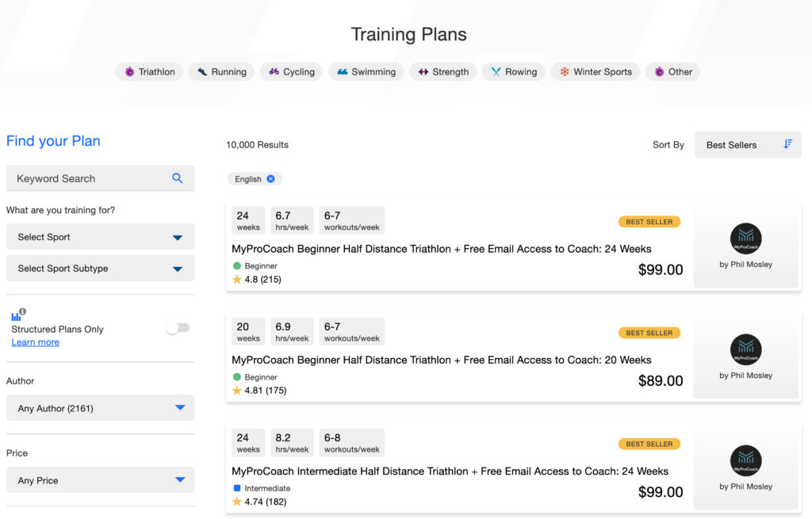Image resolution: width=812 pixels, height=519 pixels.
Task: Click green Beginner level dot on 24 Weeks plan
Action: click(x=237, y=266)
